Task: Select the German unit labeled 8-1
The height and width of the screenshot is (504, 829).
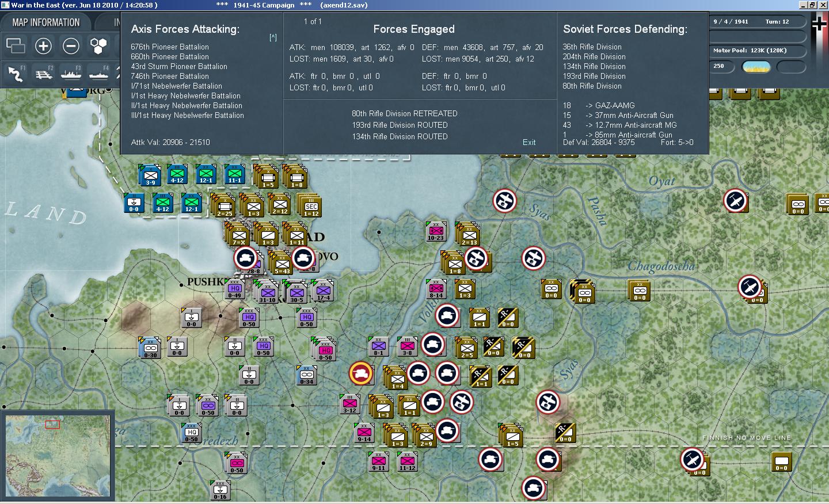Action: pyautogui.click(x=378, y=346)
